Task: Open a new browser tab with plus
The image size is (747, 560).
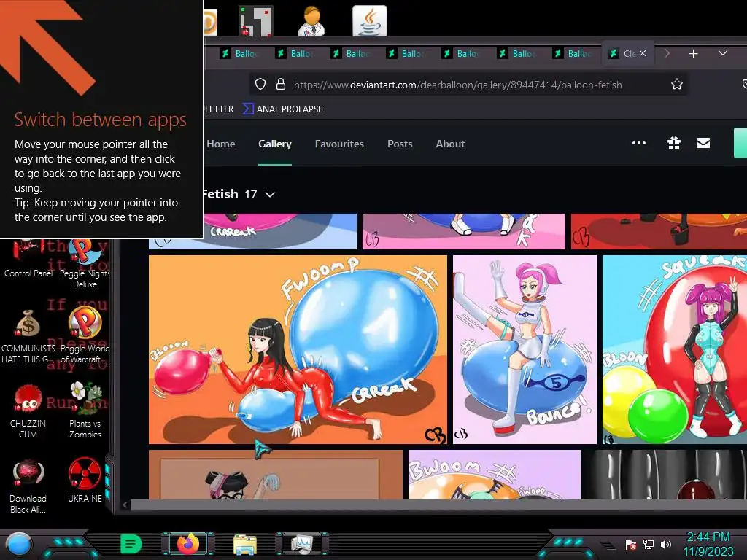Action: point(693,54)
